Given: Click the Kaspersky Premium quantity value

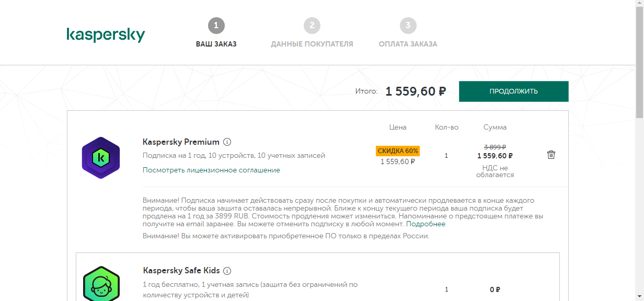Looking at the screenshot, I should [446, 156].
